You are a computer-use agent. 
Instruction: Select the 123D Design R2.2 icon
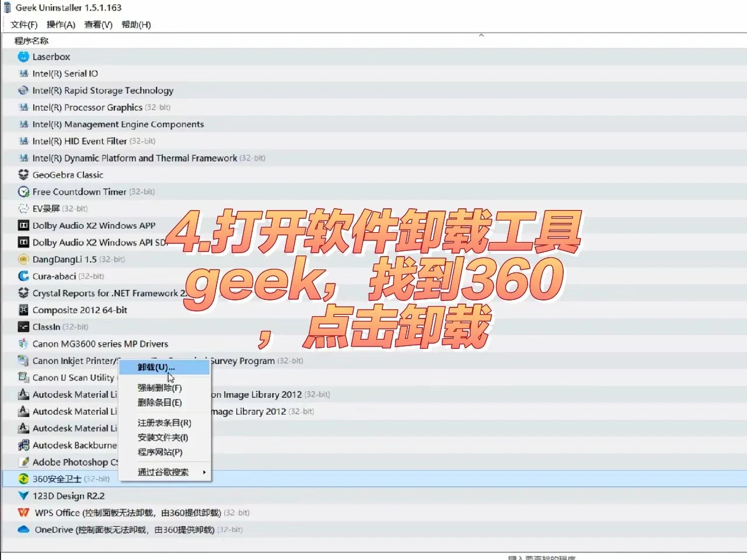pyautogui.click(x=23, y=495)
